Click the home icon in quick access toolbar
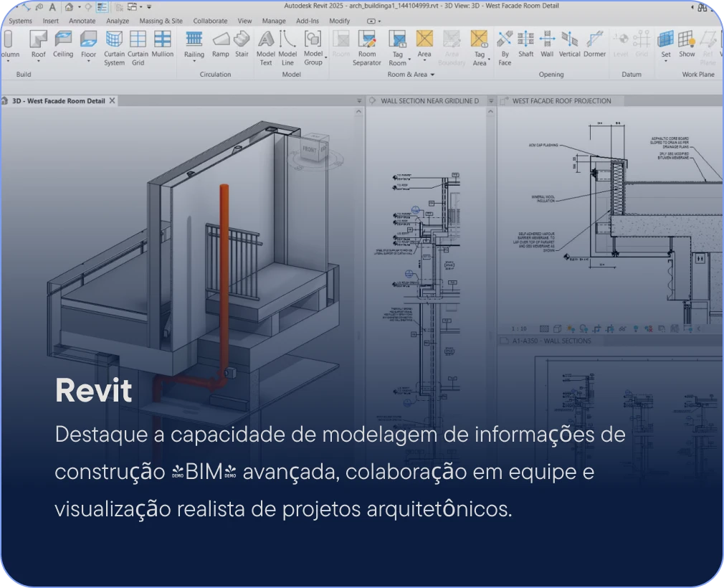 click(70, 7)
